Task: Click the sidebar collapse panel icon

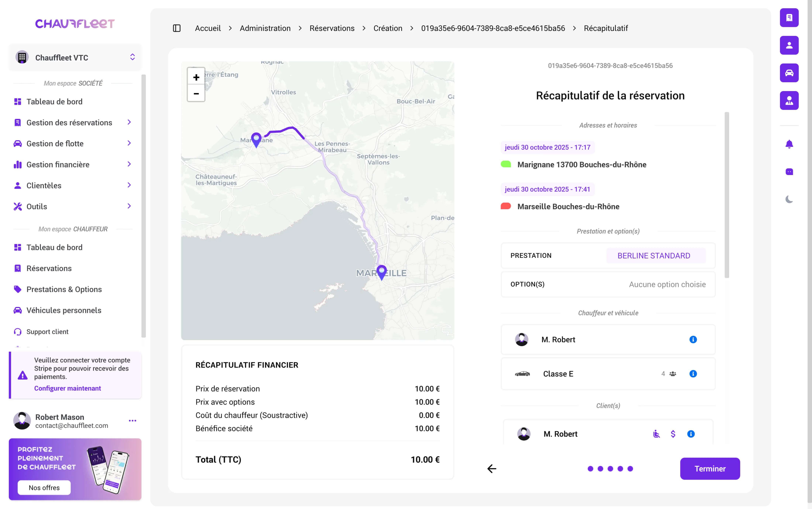Action: (x=176, y=28)
